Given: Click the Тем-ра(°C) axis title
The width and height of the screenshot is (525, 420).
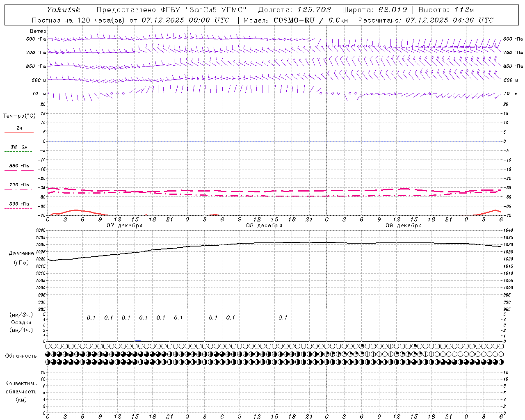Looking at the screenshot, I should [x=19, y=116].
